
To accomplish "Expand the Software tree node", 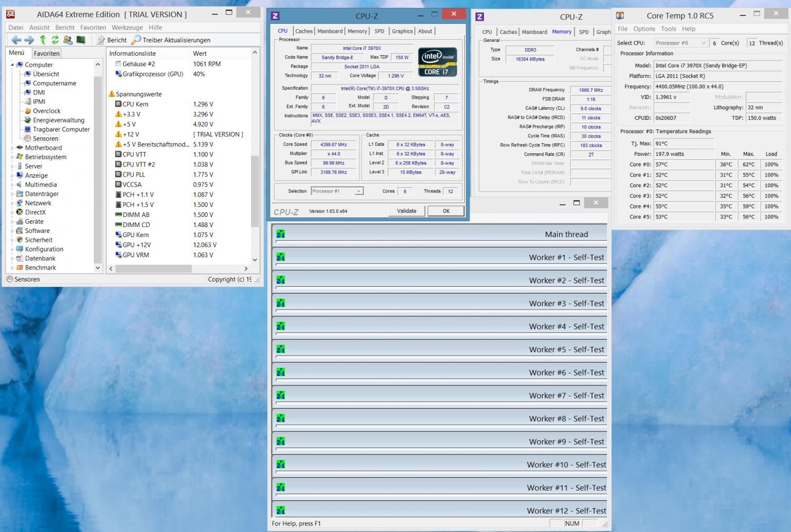I will pyautogui.click(x=12, y=231).
